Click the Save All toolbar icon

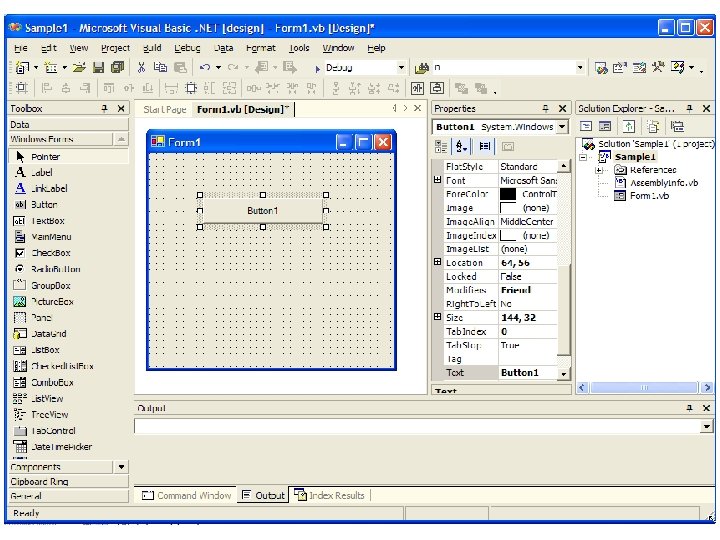pos(118,68)
